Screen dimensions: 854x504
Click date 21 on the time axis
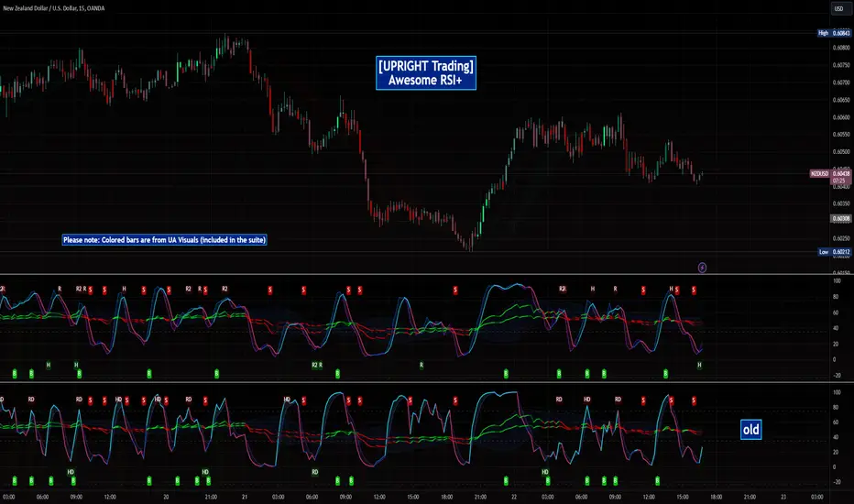point(245,498)
